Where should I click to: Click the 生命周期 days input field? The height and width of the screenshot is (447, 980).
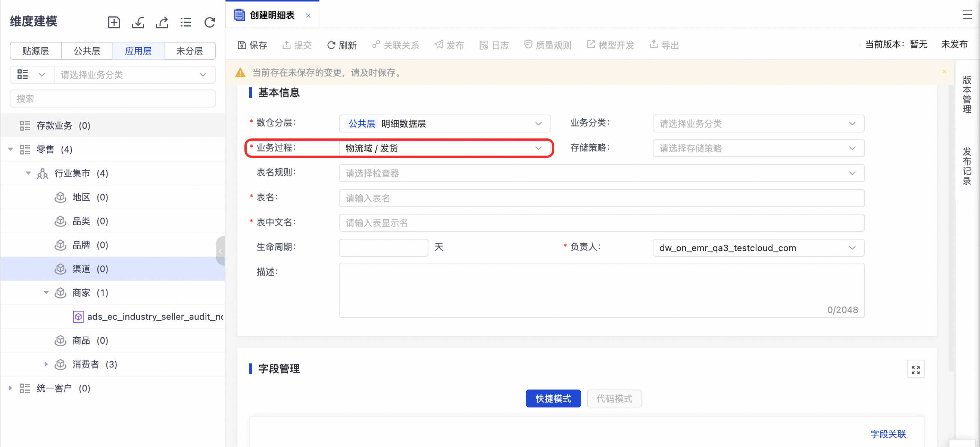pos(383,248)
